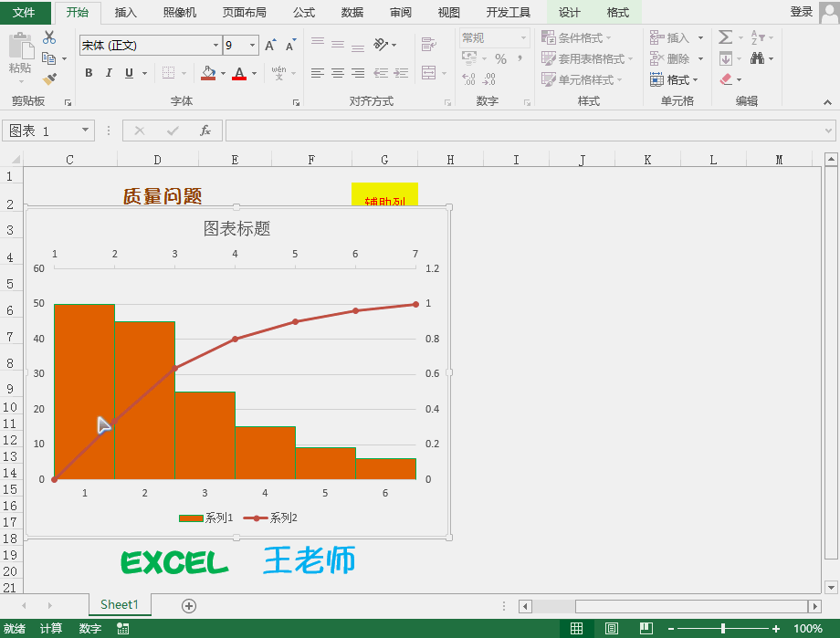Collapse the ribbon
The height and width of the screenshot is (638, 840).
point(828,102)
